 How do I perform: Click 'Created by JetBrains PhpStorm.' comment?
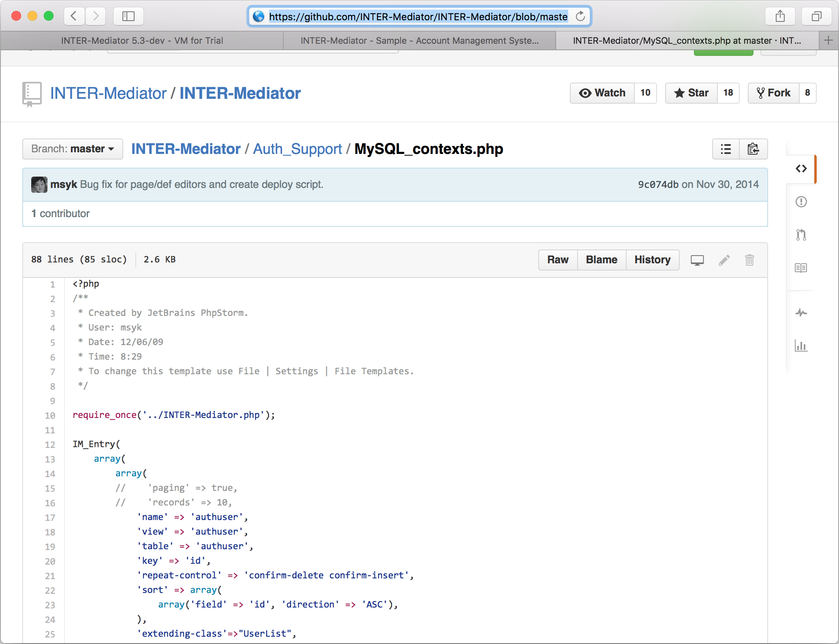coord(168,313)
